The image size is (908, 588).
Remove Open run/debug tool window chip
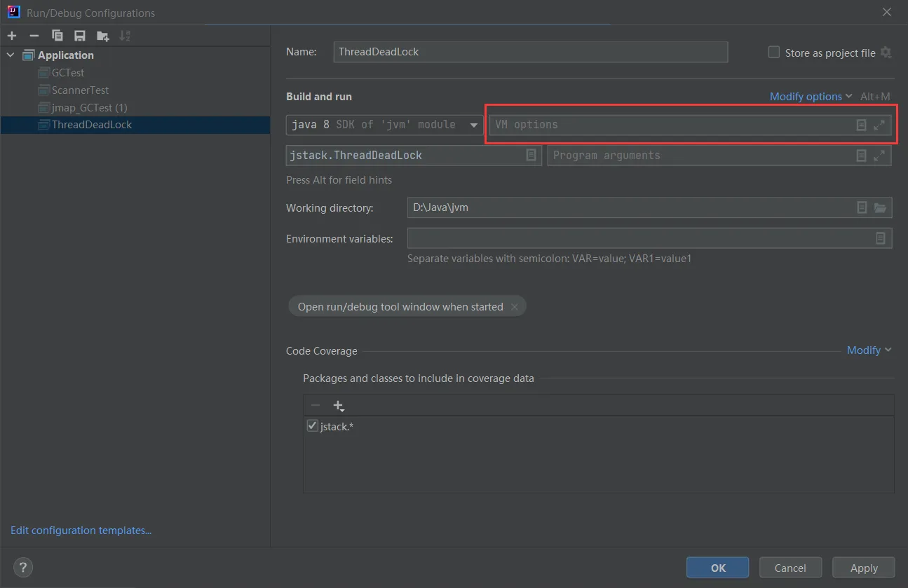tap(515, 307)
